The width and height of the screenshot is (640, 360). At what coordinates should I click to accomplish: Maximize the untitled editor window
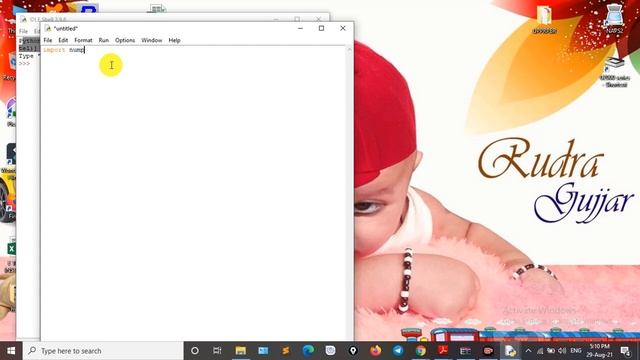[321, 28]
